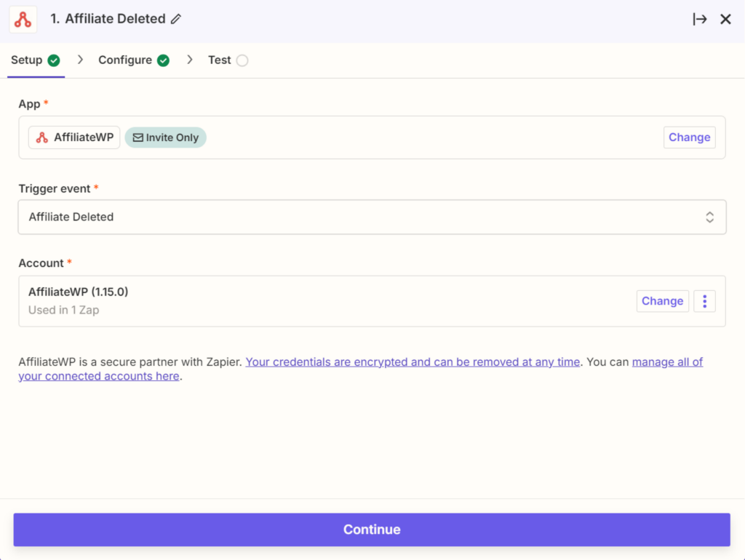
Task: Open the credentials are encrypted link
Action: [x=413, y=362]
